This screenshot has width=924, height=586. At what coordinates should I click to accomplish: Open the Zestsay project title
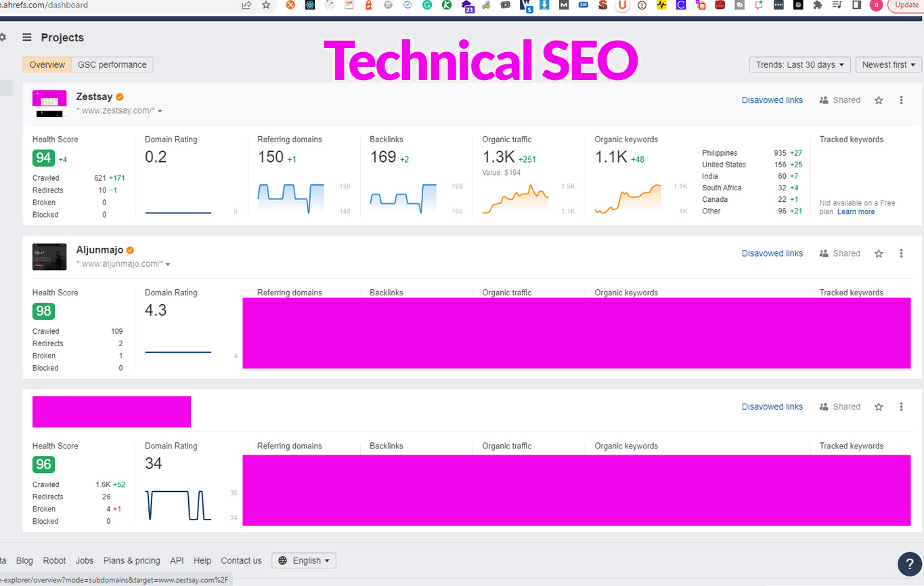tap(94, 97)
